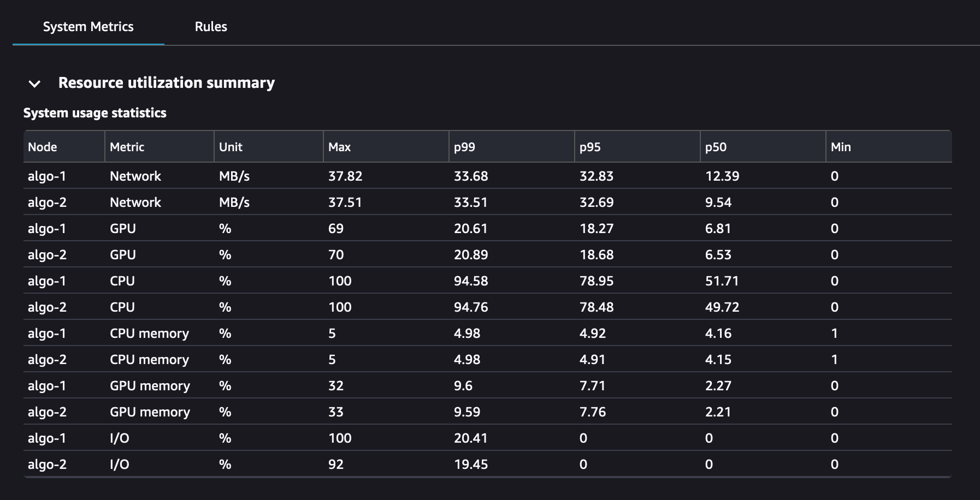
Task: Click the Metric column header
Action: [126, 146]
